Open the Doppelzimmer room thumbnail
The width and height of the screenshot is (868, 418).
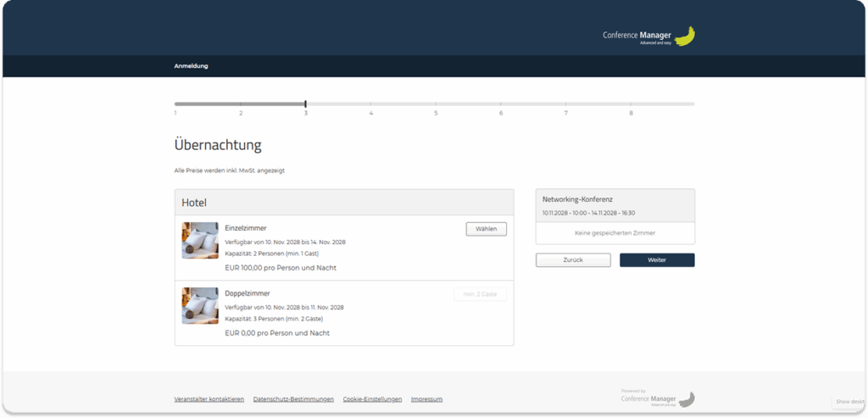(200, 305)
